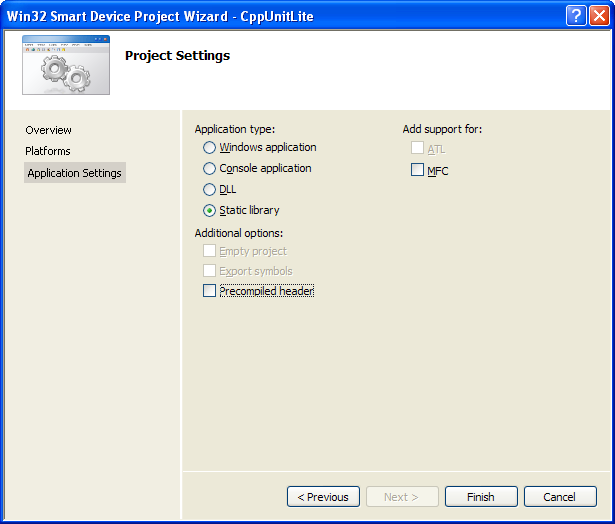This screenshot has height=524, width=615.
Task: Click the Application type label
Action: point(235,129)
